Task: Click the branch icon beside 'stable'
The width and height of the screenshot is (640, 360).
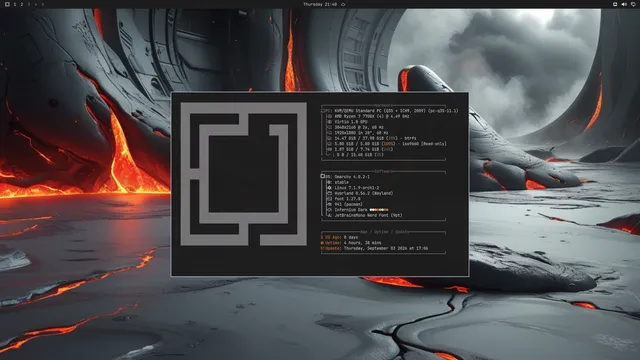Action: (x=330, y=182)
